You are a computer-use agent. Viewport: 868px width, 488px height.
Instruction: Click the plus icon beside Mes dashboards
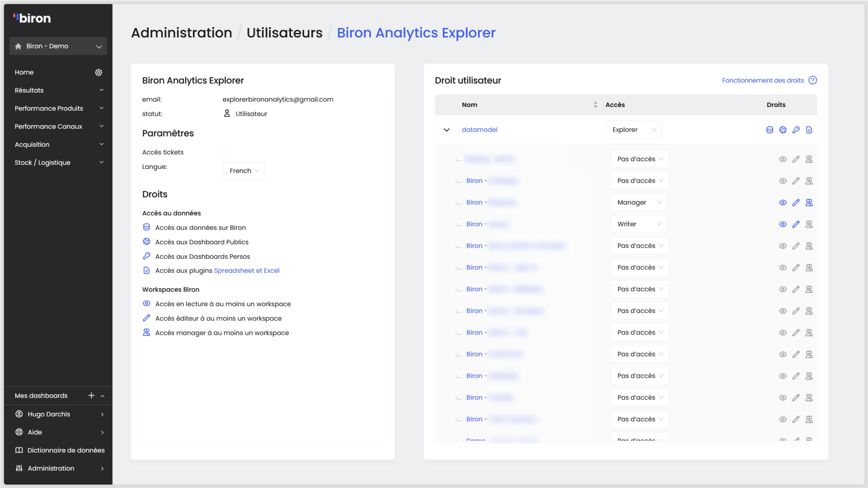pos(91,395)
